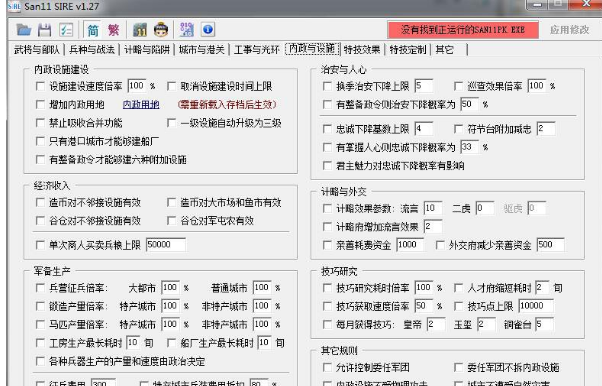602x386 pixels.
Task: Click the San11 game icon in toolbar
Action: click(x=140, y=30)
